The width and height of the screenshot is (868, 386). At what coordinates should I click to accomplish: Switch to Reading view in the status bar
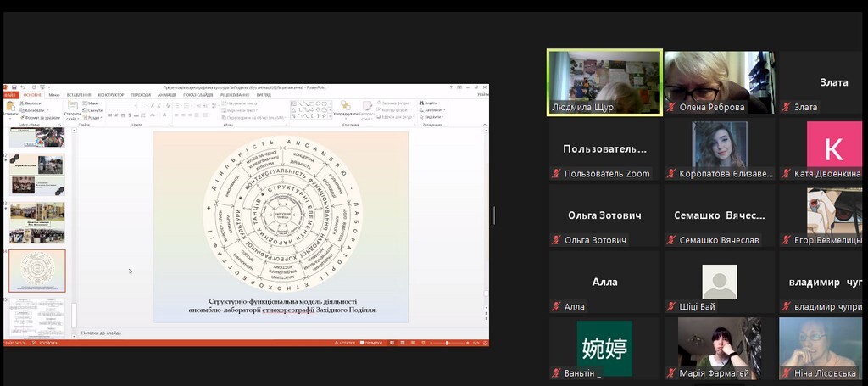[413, 343]
